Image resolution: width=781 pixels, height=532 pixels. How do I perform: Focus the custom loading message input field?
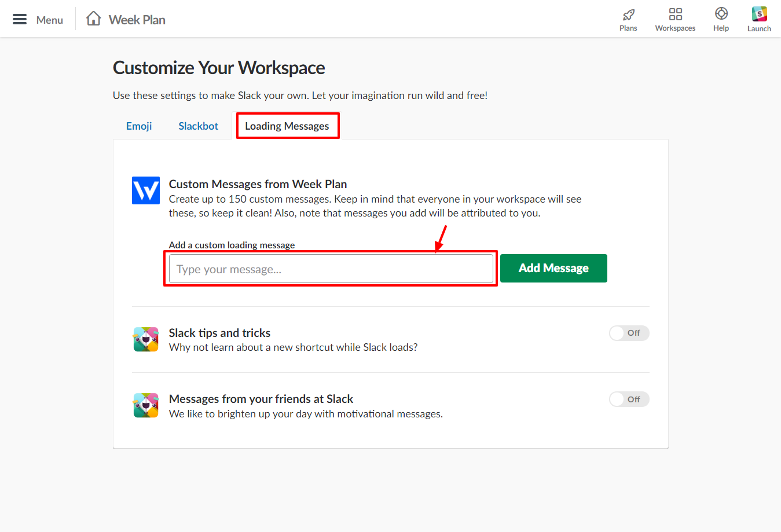click(x=330, y=268)
